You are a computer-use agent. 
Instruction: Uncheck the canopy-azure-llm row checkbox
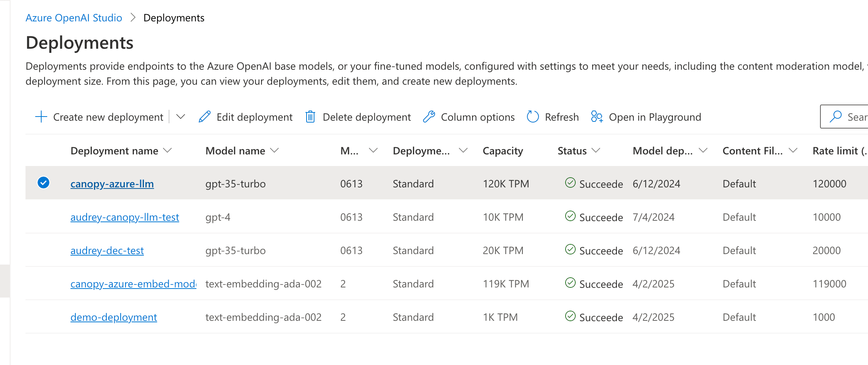click(43, 183)
